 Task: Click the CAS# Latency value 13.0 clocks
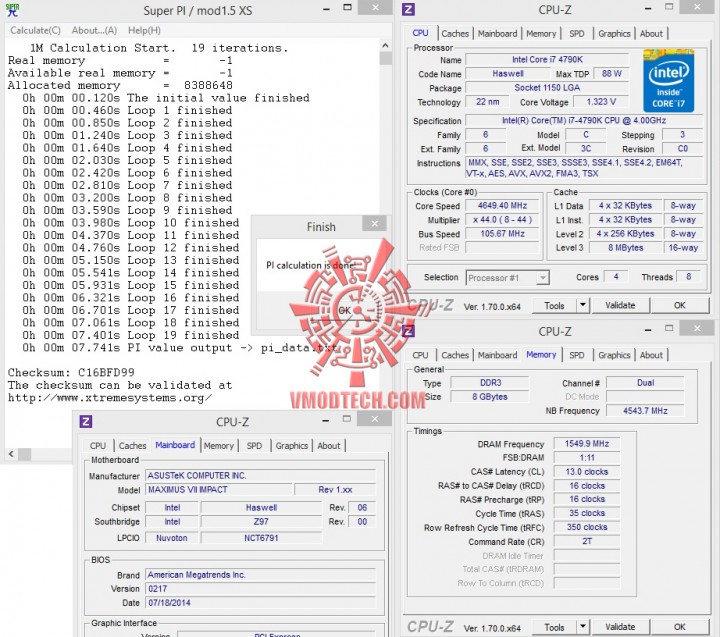(x=587, y=472)
